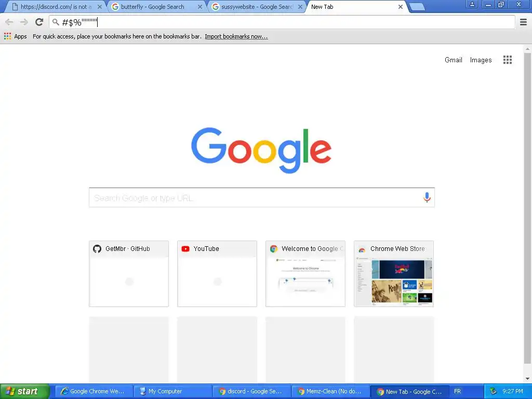532x399 pixels.
Task: Go forward with the forward arrow
Action: [x=24, y=22]
